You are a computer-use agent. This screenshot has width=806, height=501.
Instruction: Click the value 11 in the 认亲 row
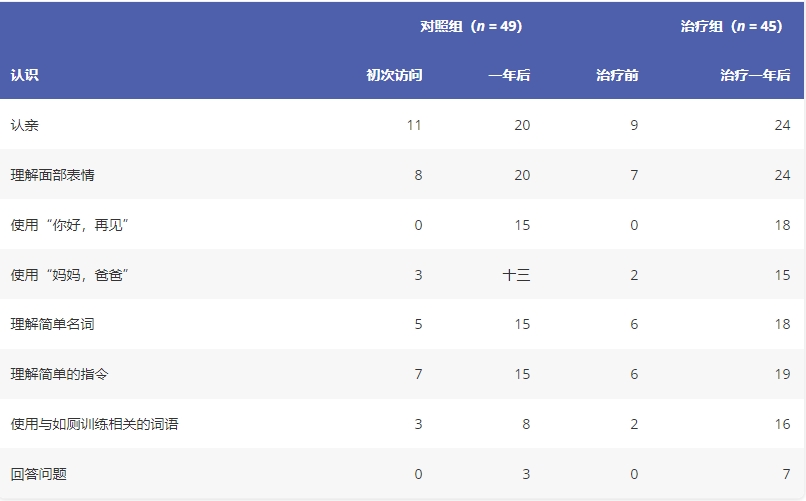[x=414, y=125]
